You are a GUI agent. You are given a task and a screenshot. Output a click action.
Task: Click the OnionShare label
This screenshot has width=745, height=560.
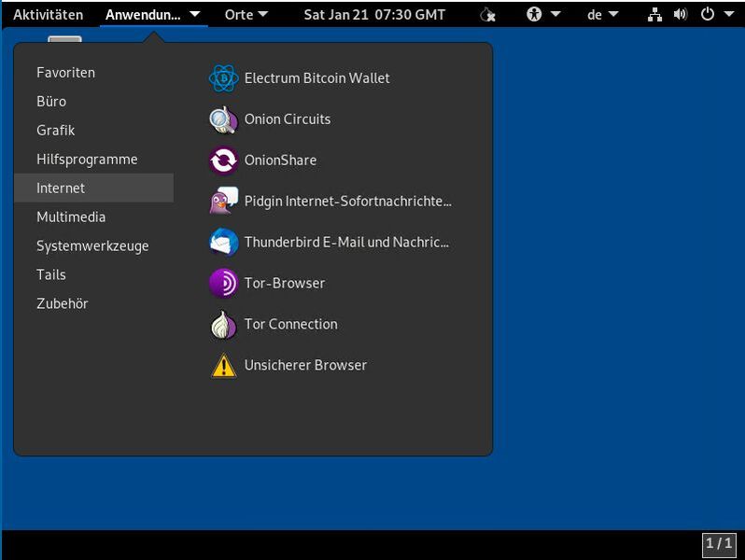(x=280, y=161)
